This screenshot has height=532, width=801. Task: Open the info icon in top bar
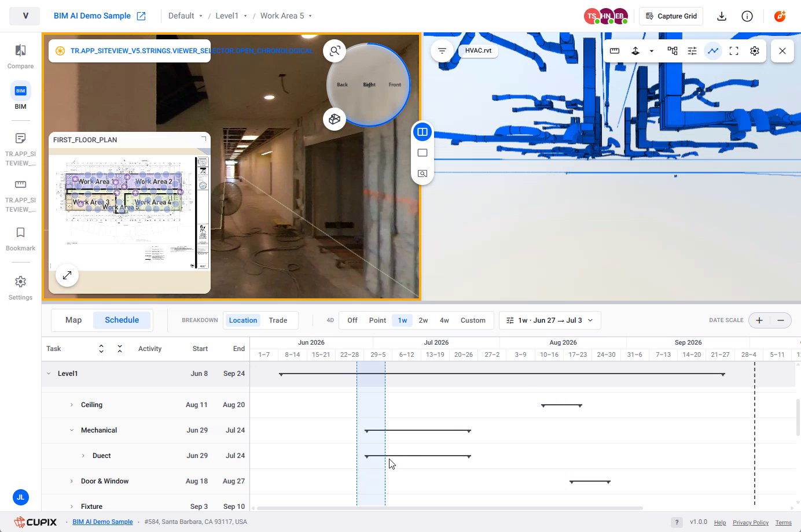[747, 16]
